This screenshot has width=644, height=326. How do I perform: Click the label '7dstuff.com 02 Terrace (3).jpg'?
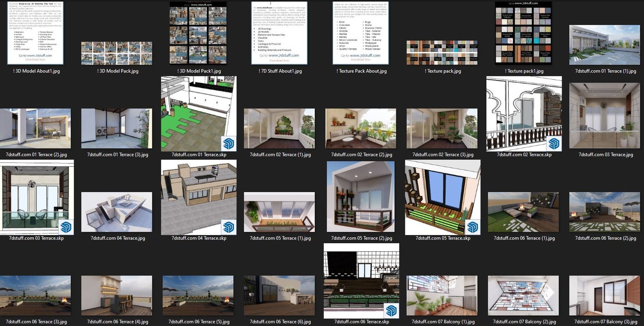pos(442,155)
